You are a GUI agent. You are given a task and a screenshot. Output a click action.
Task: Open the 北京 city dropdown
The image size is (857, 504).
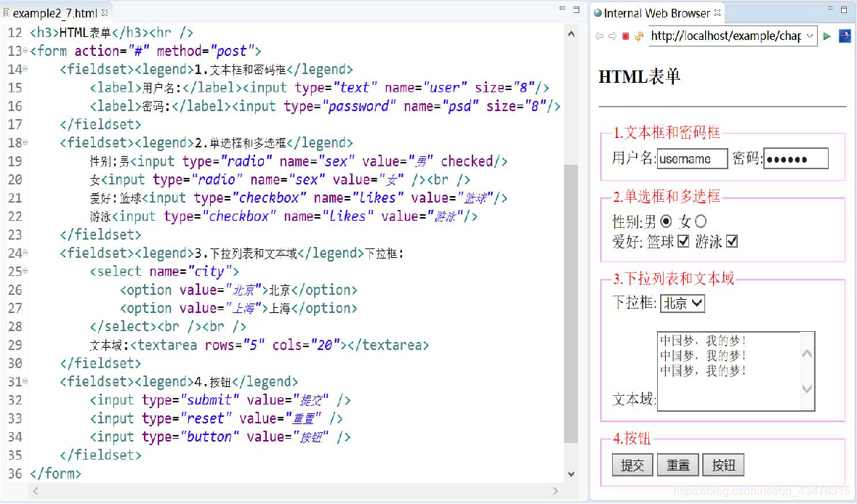682,304
